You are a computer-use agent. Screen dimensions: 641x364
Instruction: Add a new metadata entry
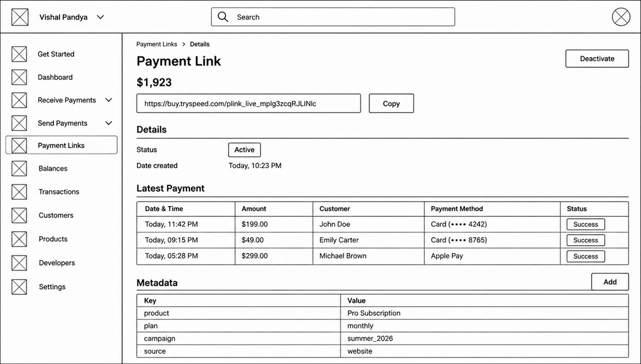[x=610, y=282]
